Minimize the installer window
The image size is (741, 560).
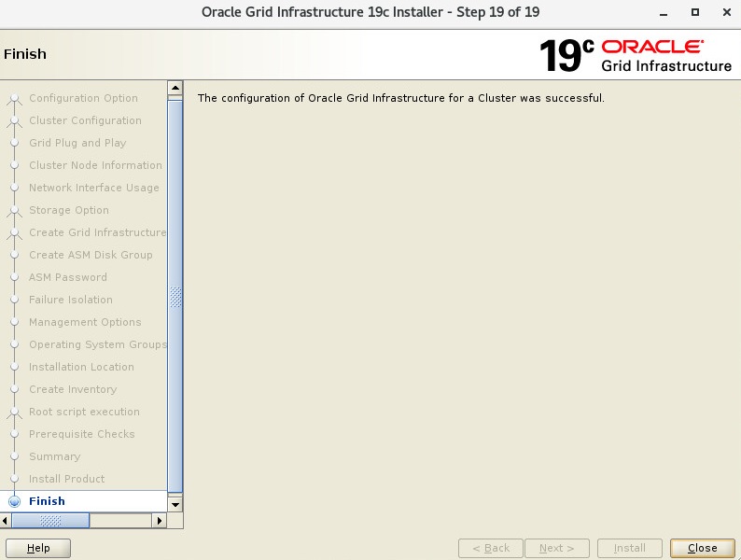[664, 13]
